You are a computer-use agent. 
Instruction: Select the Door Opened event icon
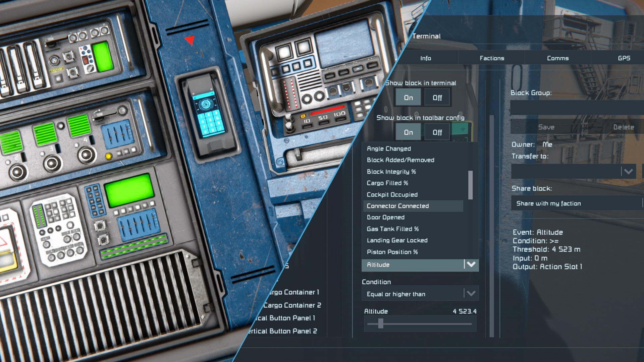(385, 217)
